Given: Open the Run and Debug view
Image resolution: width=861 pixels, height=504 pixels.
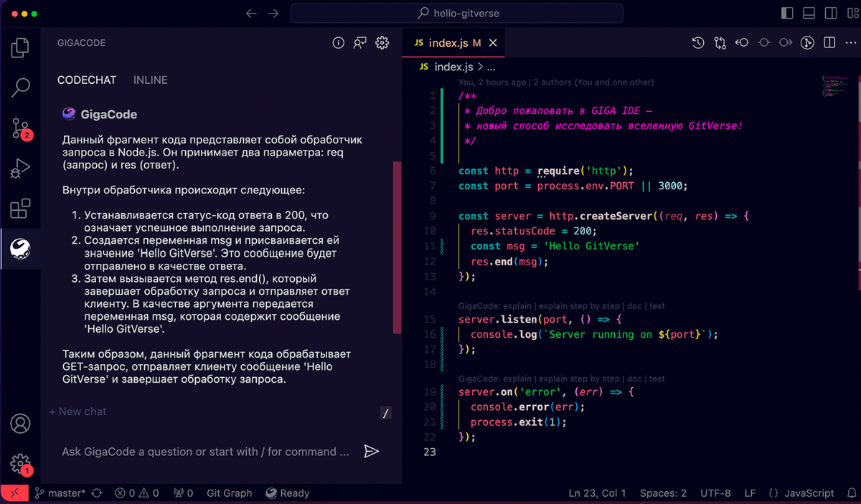Looking at the screenshot, I should point(20,168).
